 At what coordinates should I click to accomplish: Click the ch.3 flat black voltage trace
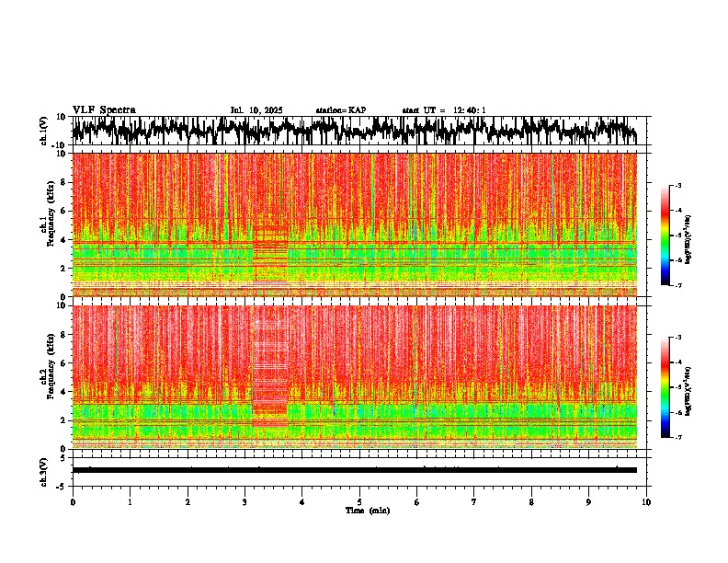(x=354, y=470)
